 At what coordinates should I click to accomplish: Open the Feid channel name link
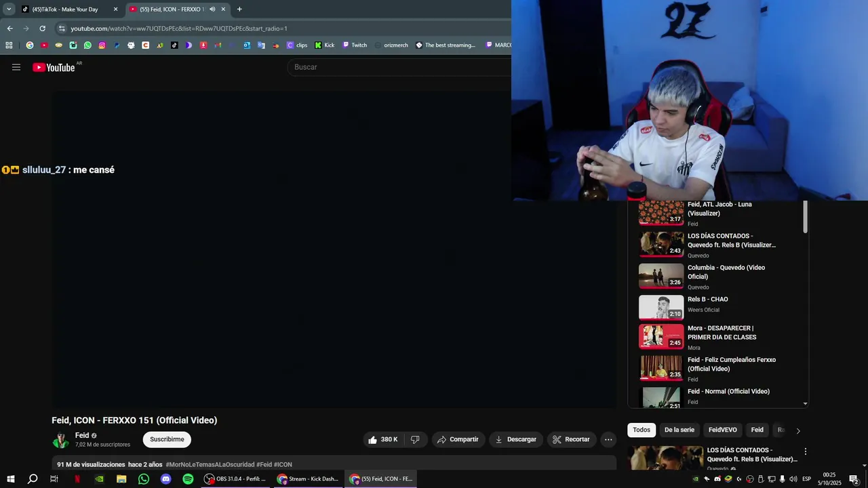82,435
